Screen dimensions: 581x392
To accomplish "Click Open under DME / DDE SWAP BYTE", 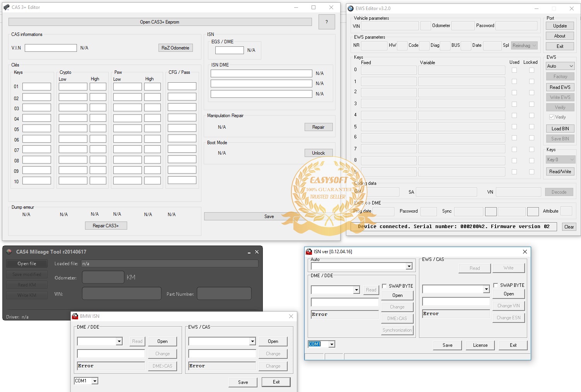I will pos(397,295).
